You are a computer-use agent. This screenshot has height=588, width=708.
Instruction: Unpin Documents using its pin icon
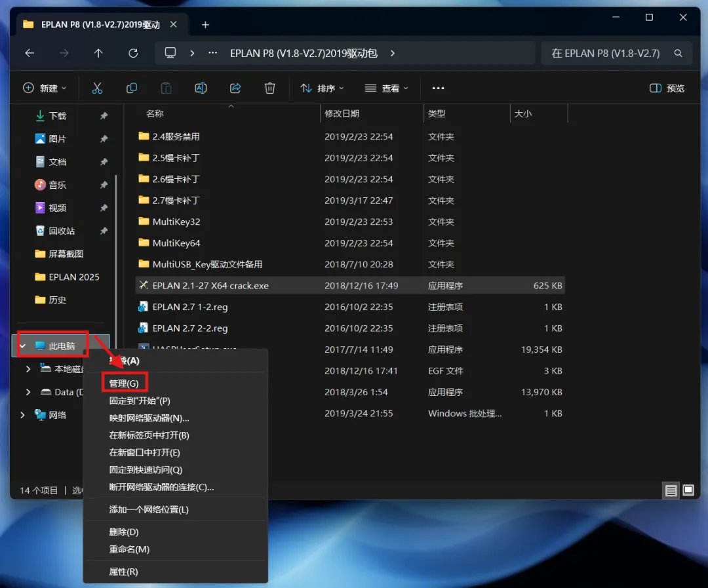[x=104, y=162]
